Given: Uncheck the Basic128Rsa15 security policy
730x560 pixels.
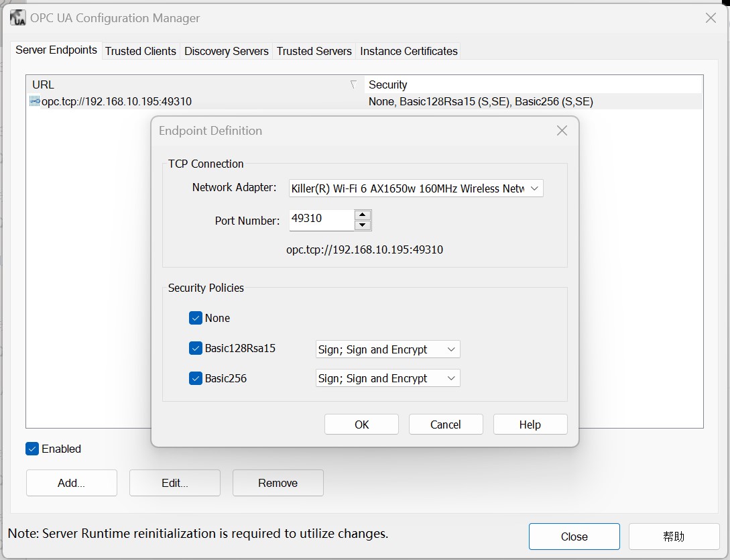Looking at the screenshot, I should [196, 348].
